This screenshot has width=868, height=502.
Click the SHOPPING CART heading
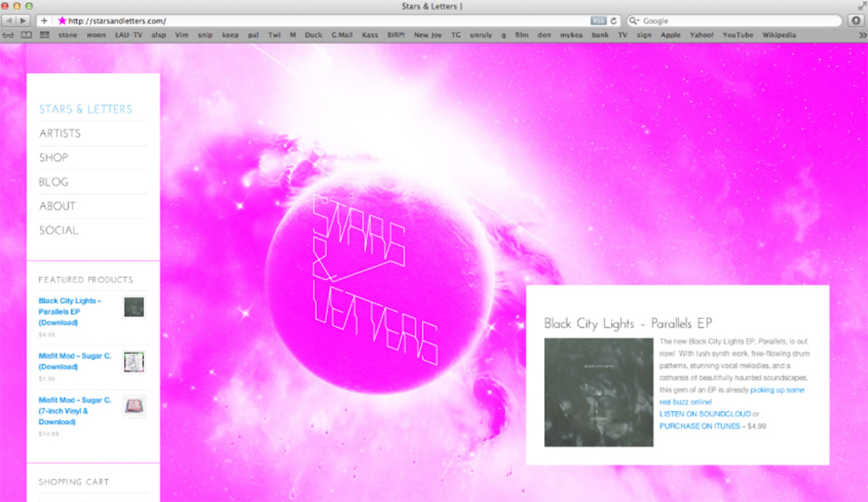[x=74, y=482]
